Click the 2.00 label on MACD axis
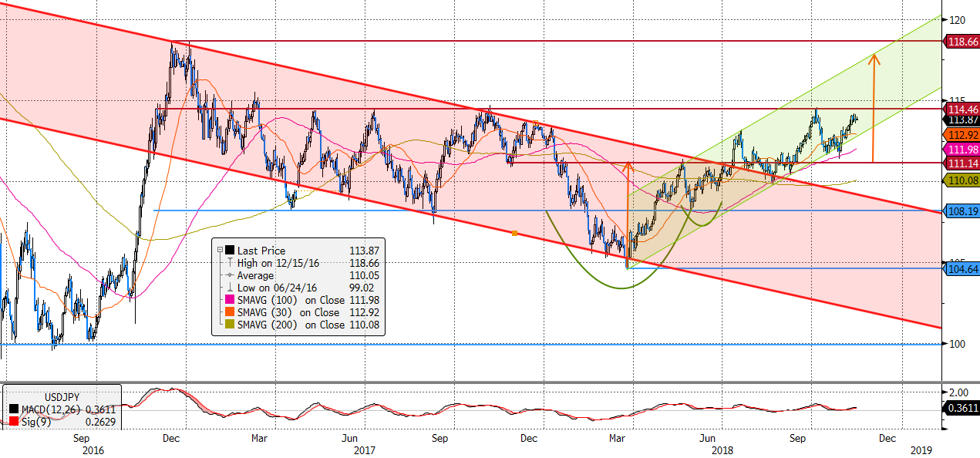This screenshot has width=980, height=458. tap(960, 392)
